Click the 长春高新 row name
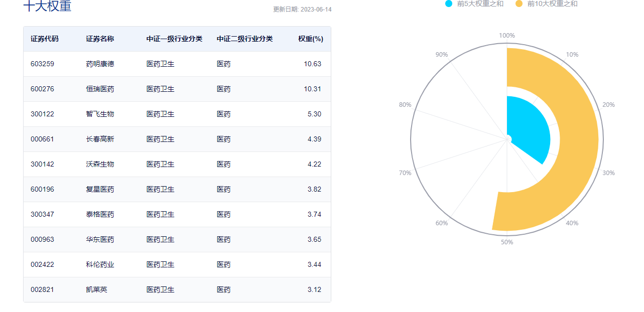The image size is (644, 312). pos(100,139)
